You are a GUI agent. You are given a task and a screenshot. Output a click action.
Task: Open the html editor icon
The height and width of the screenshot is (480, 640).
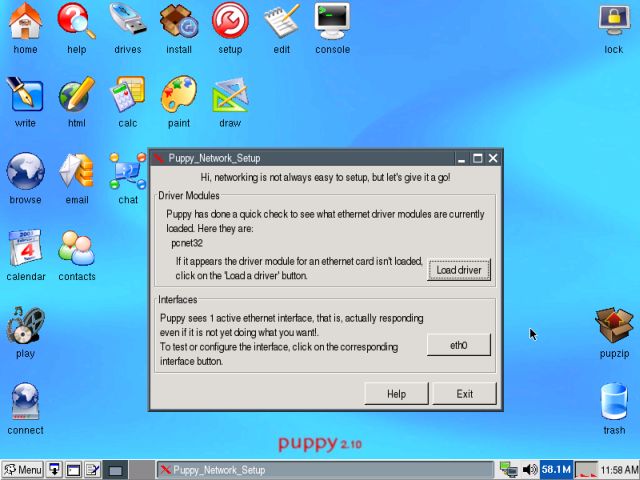pyautogui.click(x=76, y=95)
